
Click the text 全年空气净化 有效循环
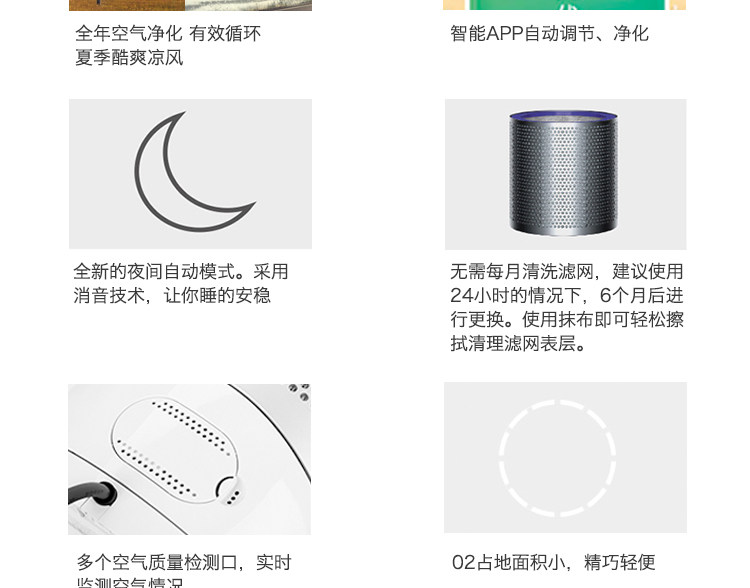168,34
